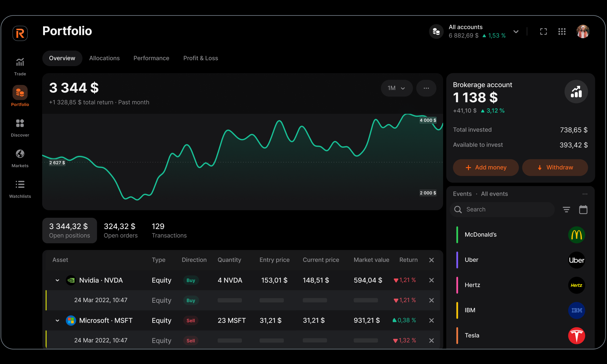Select the Transactions toggle

point(169,231)
